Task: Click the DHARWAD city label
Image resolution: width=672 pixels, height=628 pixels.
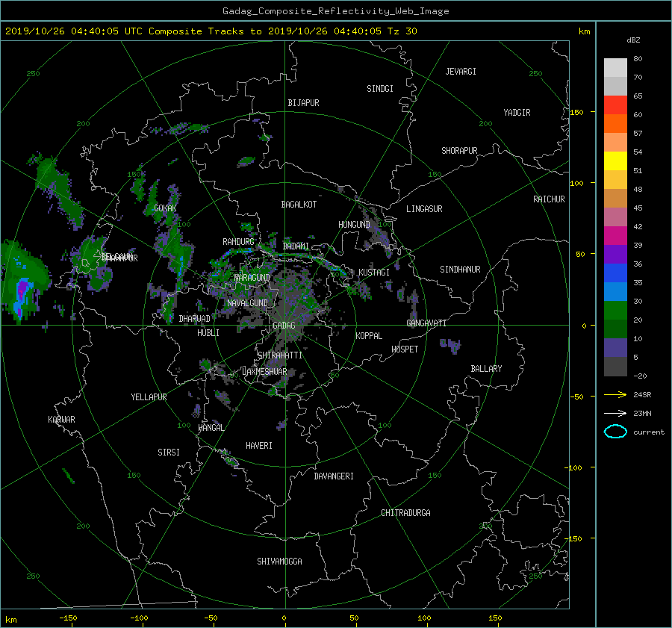Action: 194,319
